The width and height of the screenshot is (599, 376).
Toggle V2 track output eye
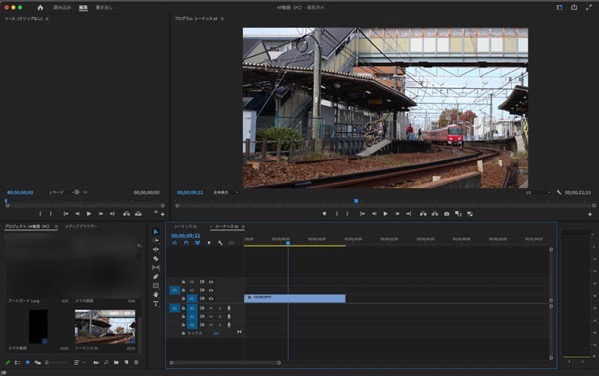click(x=211, y=290)
